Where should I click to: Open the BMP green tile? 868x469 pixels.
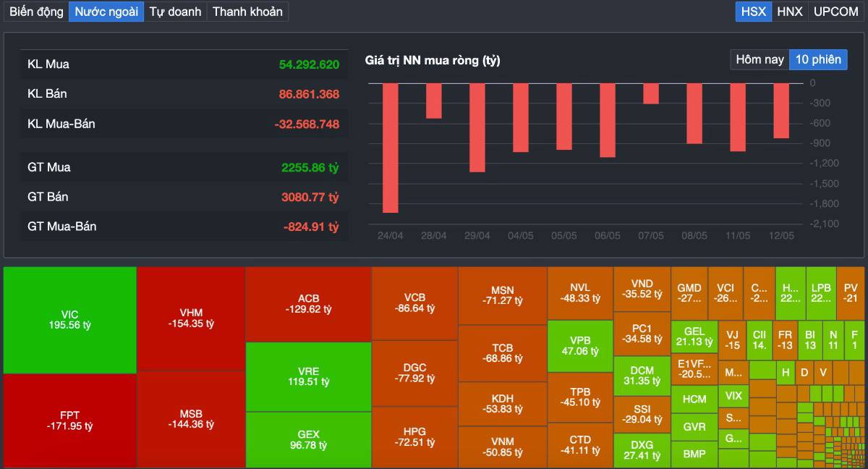tap(694, 455)
